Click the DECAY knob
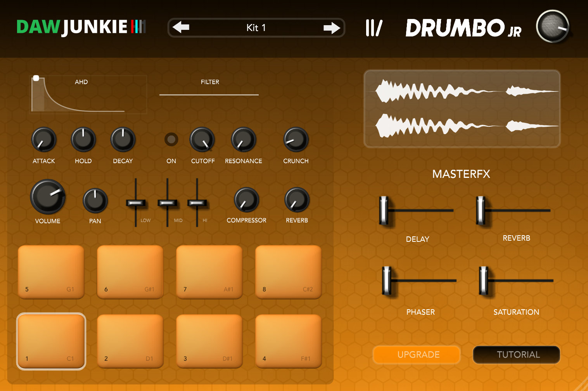The width and height of the screenshot is (588, 391). click(123, 140)
